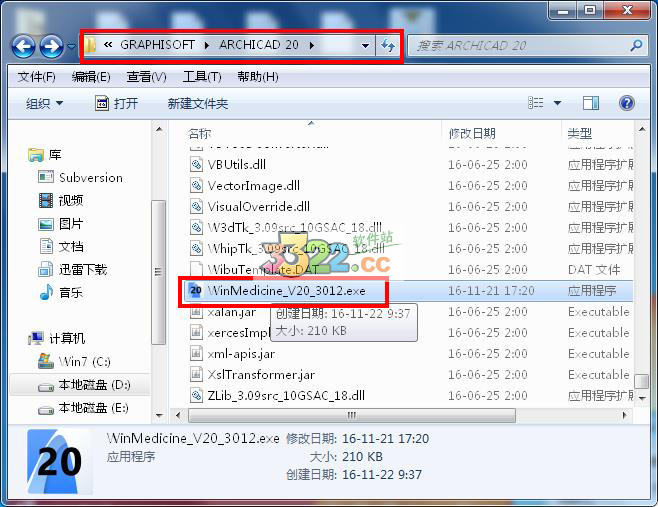The width and height of the screenshot is (658, 507).
Task: Click horizontal scrollbar left arrow
Action: pos(179,416)
